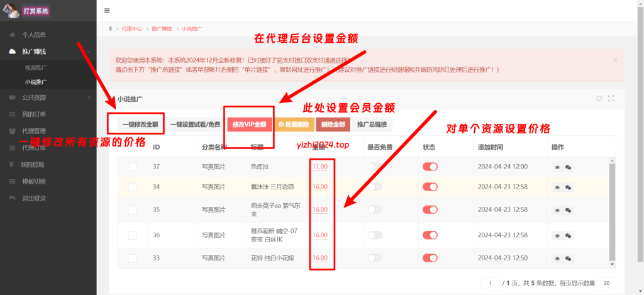This screenshot has width=644, height=295.
Task: Click the red 修改VIP金额 button
Action: tap(249, 125)
